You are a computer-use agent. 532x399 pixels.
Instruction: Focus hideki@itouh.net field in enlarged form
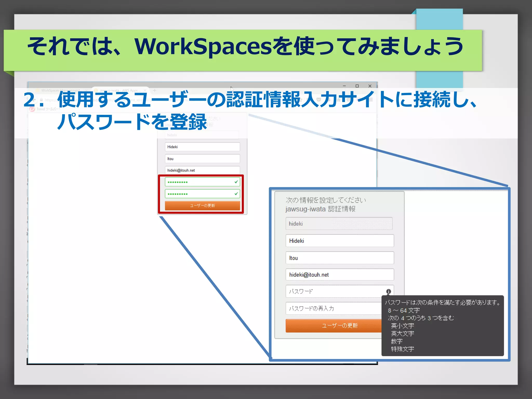point(340,275)
